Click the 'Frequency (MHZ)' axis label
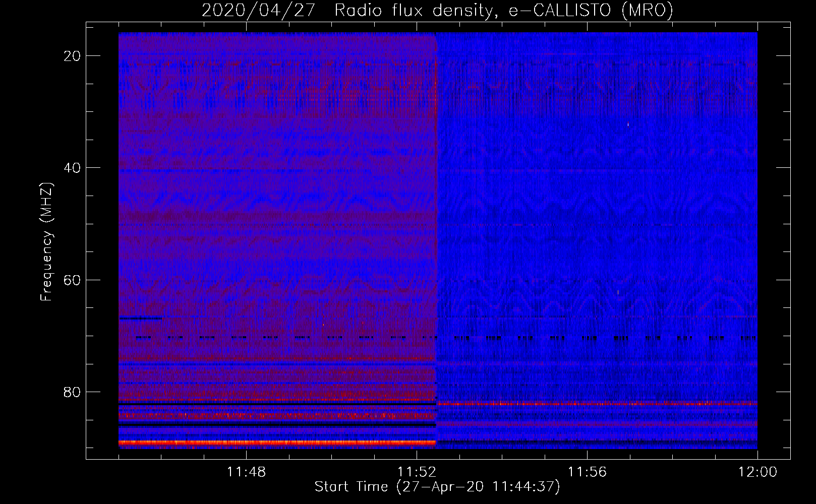The width and height of the screenshot is (816, 504). (46, 242)
